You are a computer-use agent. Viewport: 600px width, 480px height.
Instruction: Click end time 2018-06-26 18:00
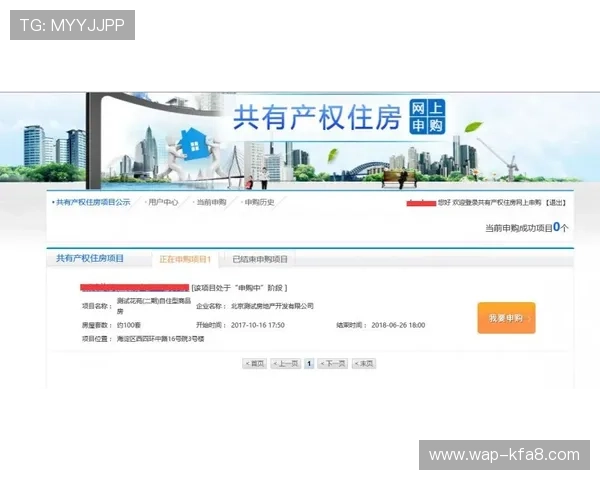[x=398, y=325]
